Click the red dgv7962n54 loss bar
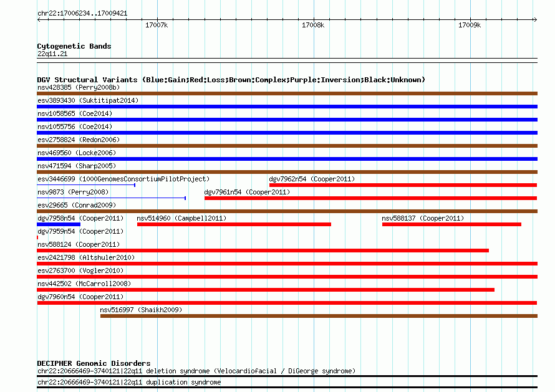555x392 pixels. (403, 185)
